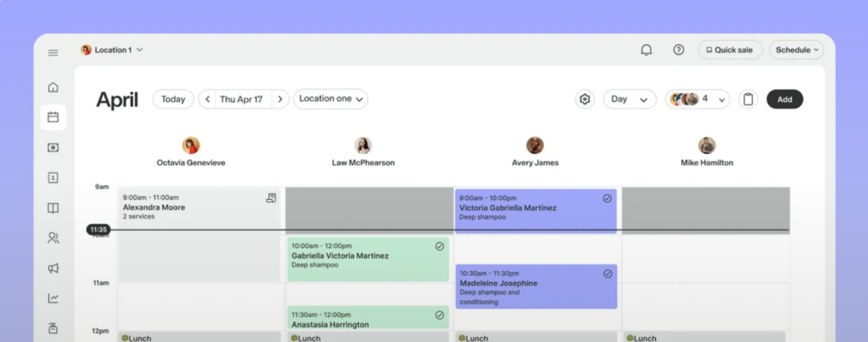Open the help question mark icon
Image resolution: width=868 pixels, height=342 pixels.
678,50
